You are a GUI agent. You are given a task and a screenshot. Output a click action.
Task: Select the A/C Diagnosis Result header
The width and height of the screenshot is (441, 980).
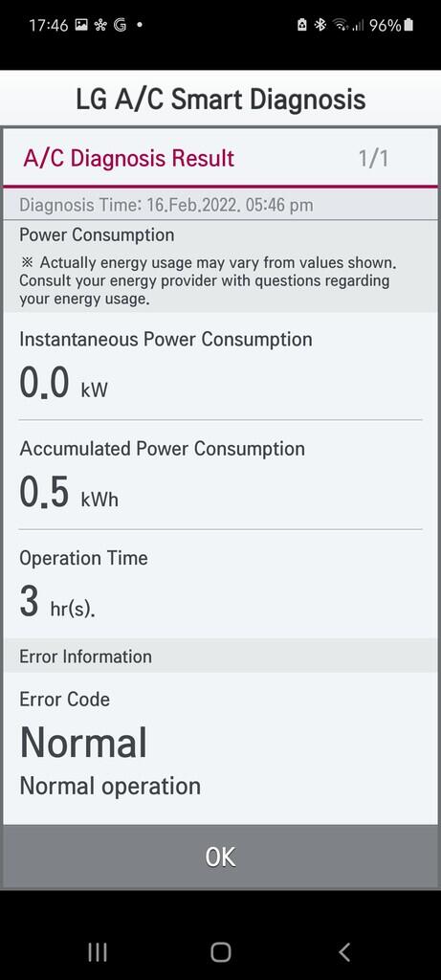point(129,158)
